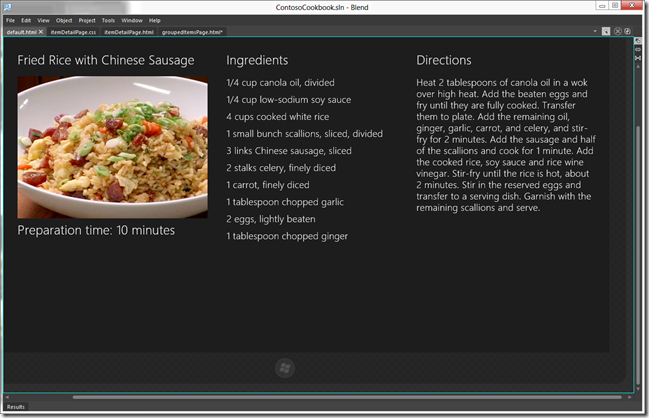The image size is (649, 418).
Task: Select the Directions heading text
Action: [x=444, y=61]
